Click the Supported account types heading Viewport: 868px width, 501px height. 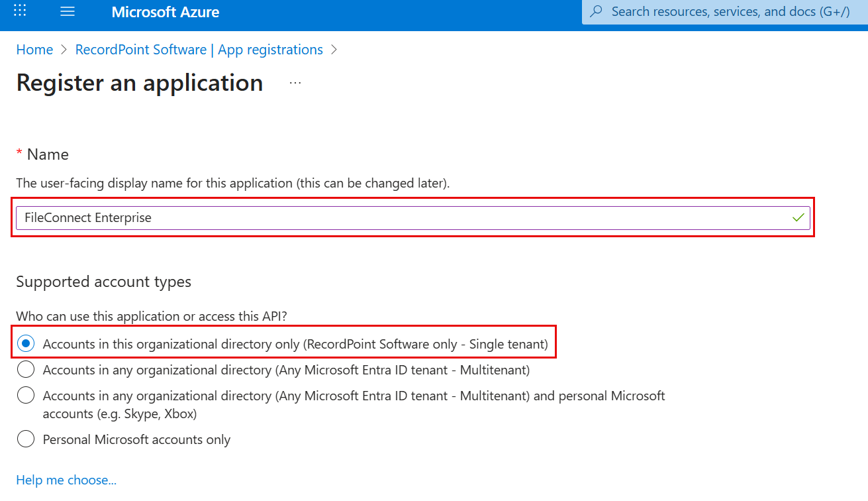tap(103, 282)
